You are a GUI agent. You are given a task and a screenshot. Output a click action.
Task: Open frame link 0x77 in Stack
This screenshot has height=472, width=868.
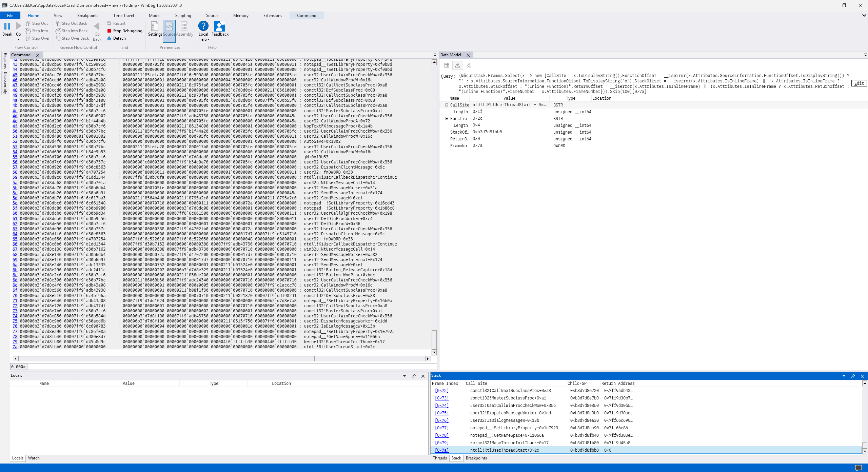pos(441,428)
